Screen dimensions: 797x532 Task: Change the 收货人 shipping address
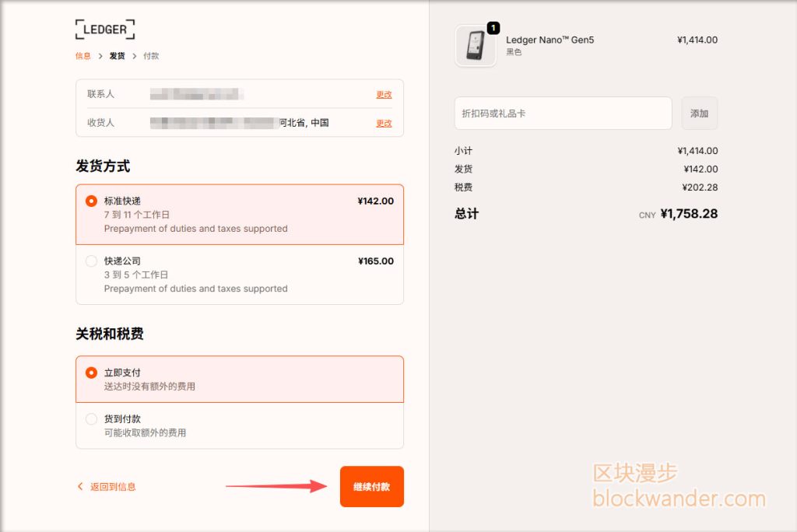[x=384, y=123]
